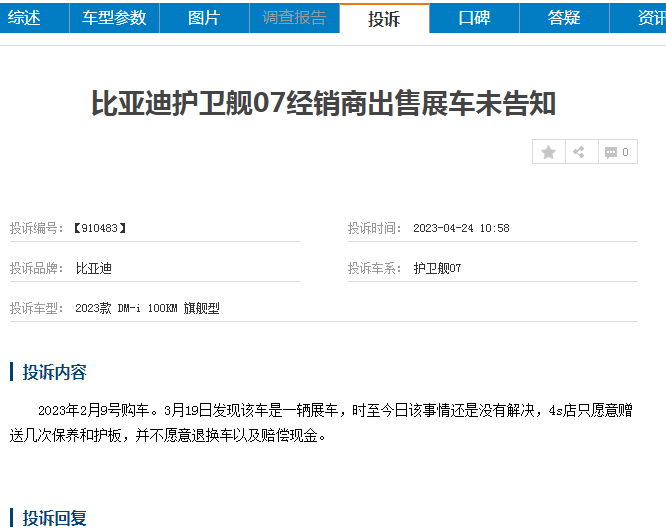Viewport: 666px width, 530px height.
Task: Click the 投诉品牌 label
Action: pyautogui.click(x=37, y=268)
